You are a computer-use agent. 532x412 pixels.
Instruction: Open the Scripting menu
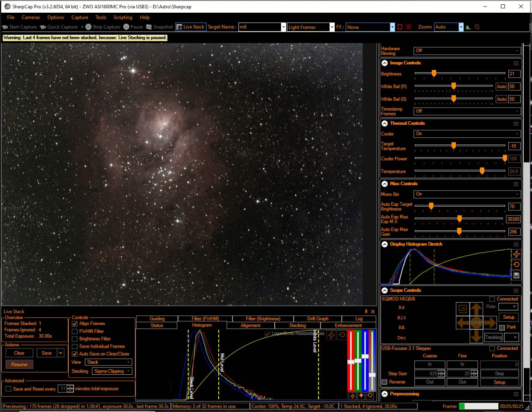(x=122, y=18)
